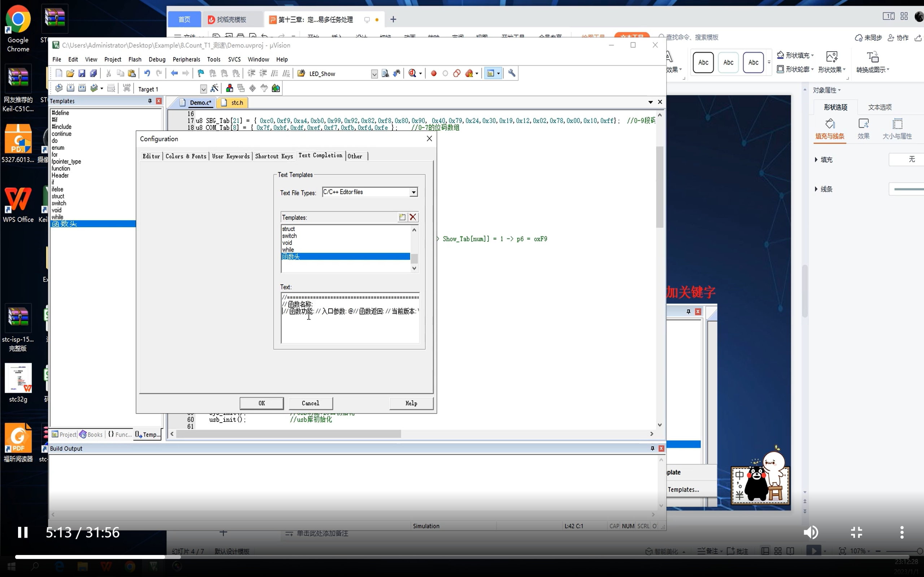
Task: Switch to the stc.h editor tab
Action: coord(233,102)
